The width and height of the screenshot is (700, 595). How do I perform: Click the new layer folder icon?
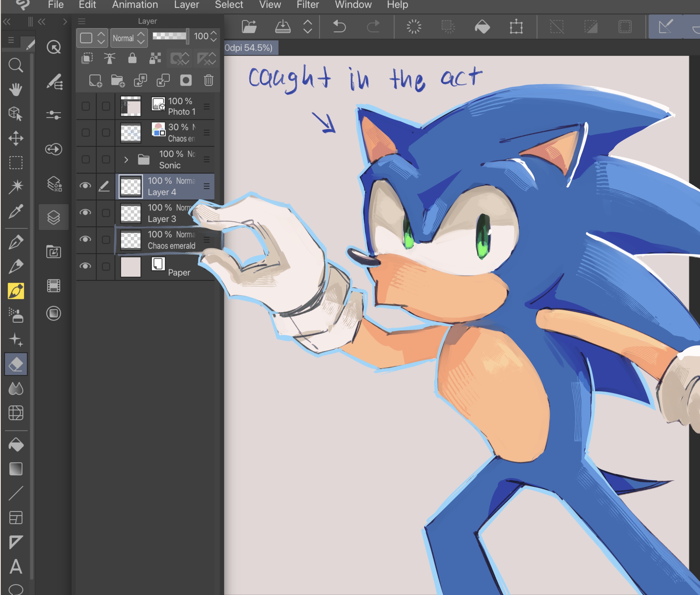[118, 80]
